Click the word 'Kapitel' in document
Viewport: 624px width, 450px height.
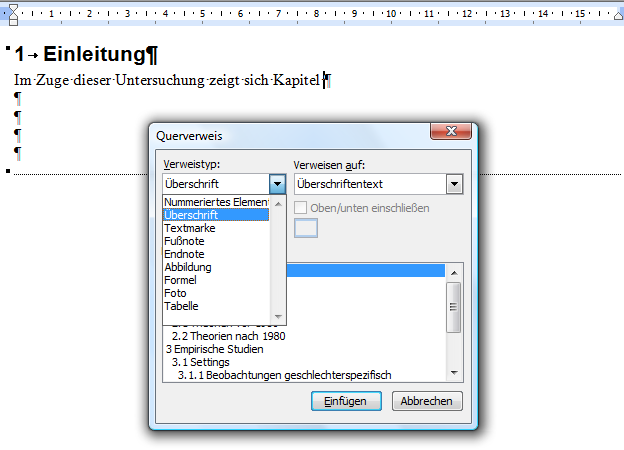click(296, 80)
